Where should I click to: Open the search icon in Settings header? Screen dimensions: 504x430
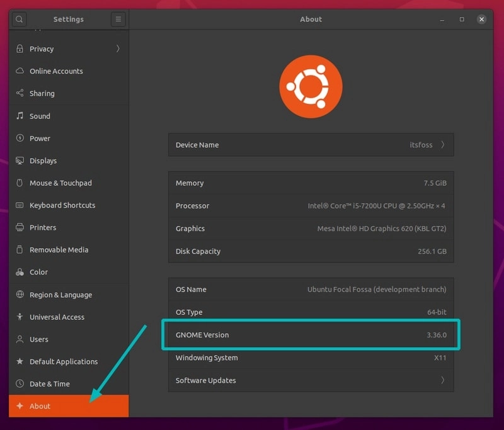pos(19,19)
